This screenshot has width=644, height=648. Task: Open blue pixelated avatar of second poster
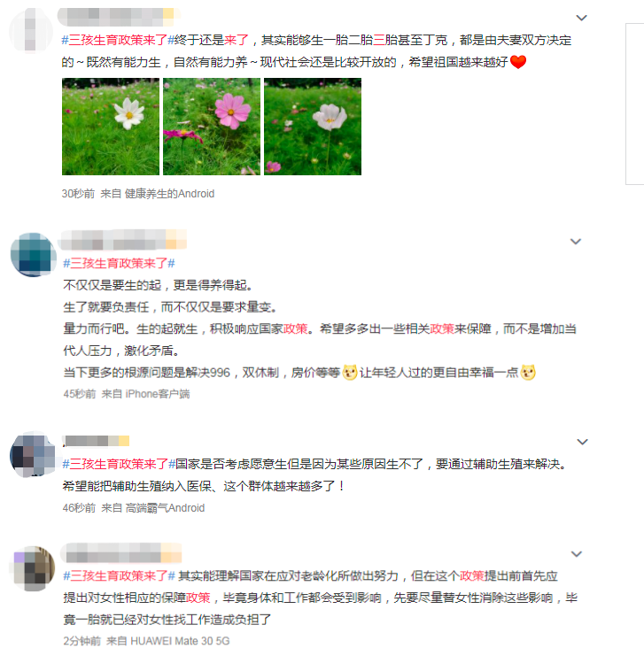tap(33, 255)
